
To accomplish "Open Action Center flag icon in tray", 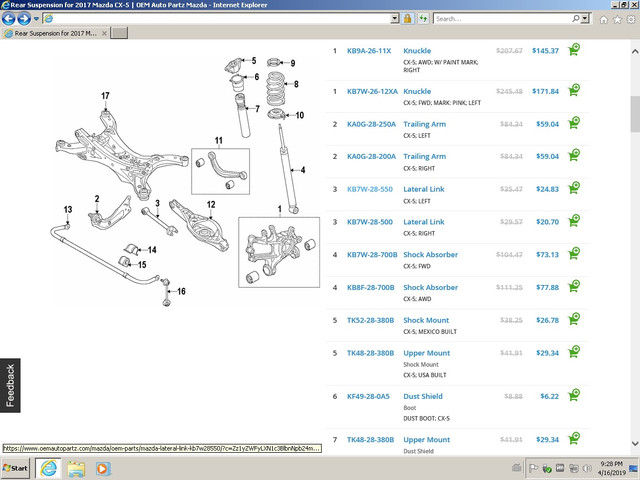I will 533,468.
